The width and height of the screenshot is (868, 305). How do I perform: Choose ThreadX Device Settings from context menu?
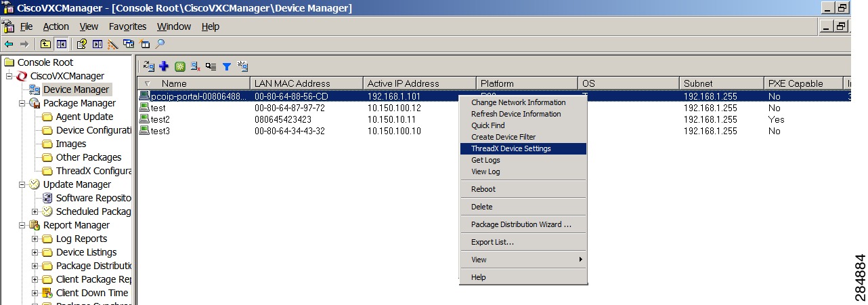[523, 148]
